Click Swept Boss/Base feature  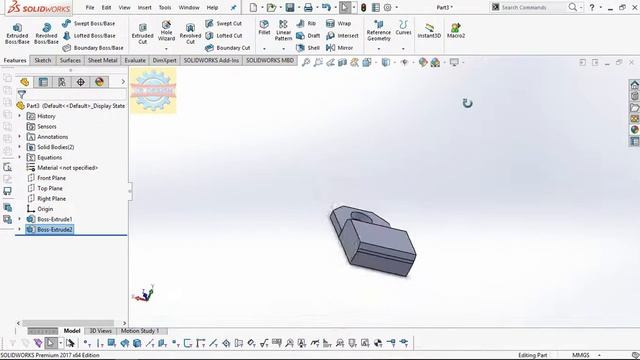pyautogui.click(x=89, y=24)
